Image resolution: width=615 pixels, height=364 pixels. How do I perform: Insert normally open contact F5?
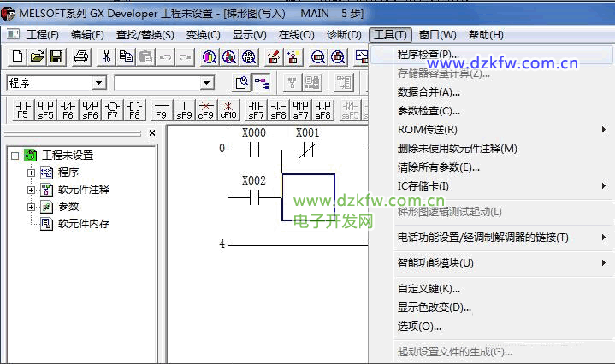(23, 109)
